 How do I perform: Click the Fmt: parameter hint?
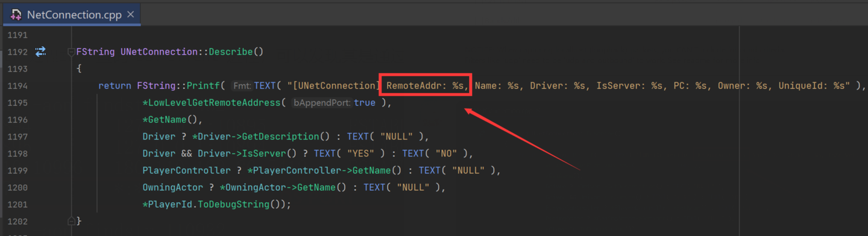(x=242, y=86)
